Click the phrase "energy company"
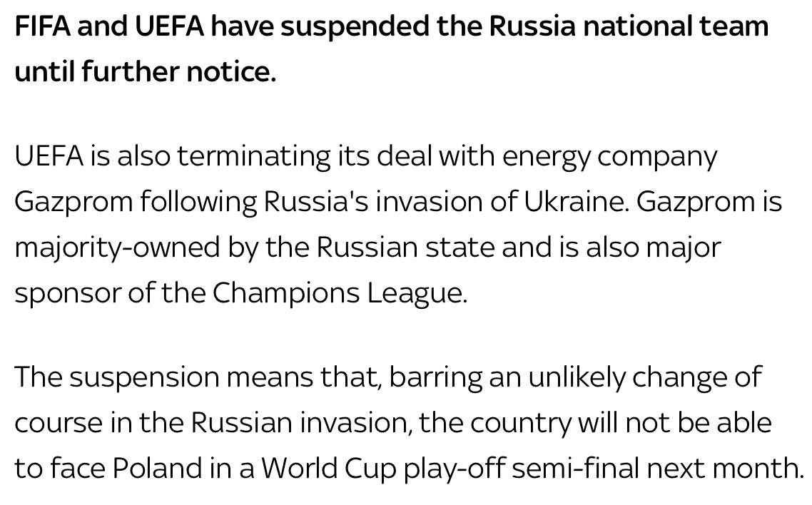 click(610, 155)
